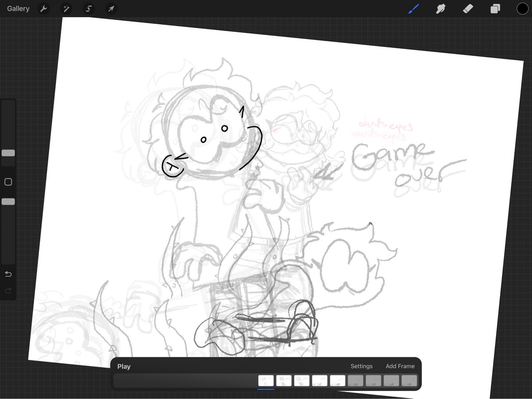Select the fifth frame thumbnail
This screenshot has height=399, width=532.
click(x=337, y=380)
